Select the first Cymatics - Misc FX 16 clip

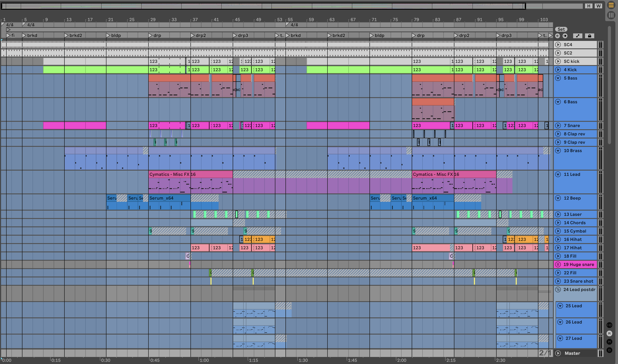tap(190, 174)
